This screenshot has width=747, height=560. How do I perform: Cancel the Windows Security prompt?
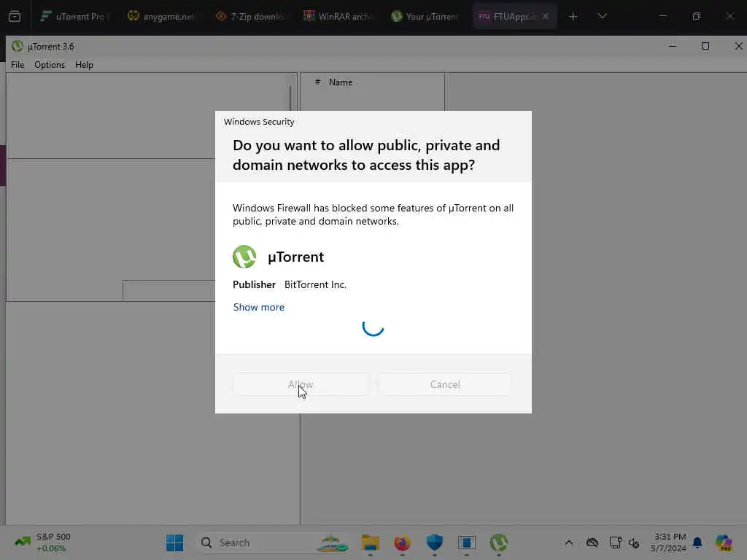(444, 384)
